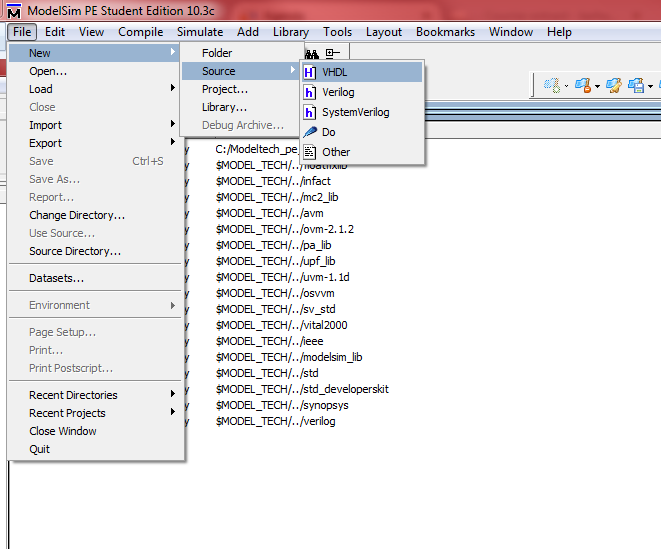
Task: Open dropdown arrow beside the dotted layout icon
Action: (x=566, y=86)
